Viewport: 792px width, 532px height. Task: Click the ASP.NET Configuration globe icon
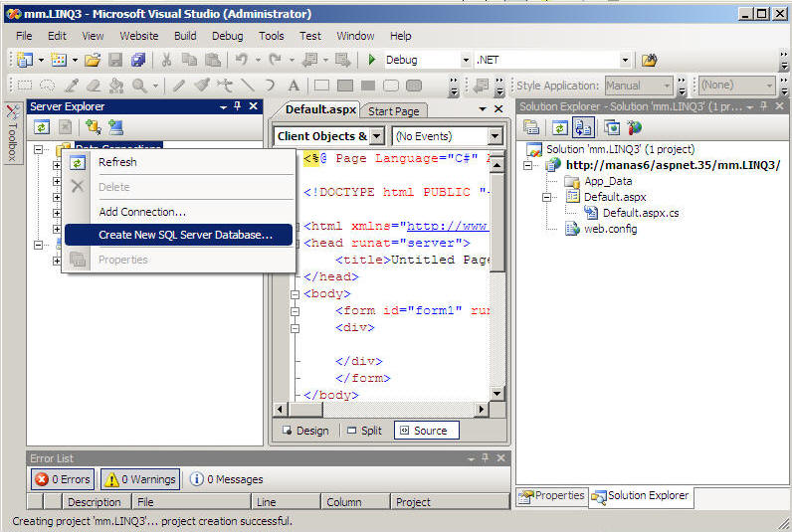point(635,127)
